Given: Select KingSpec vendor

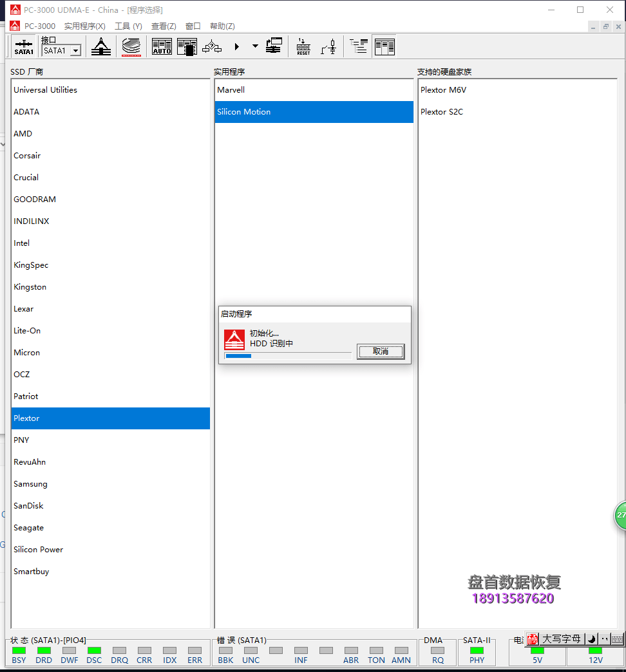Looking at the screenshot, I should (x=111, y=265).
